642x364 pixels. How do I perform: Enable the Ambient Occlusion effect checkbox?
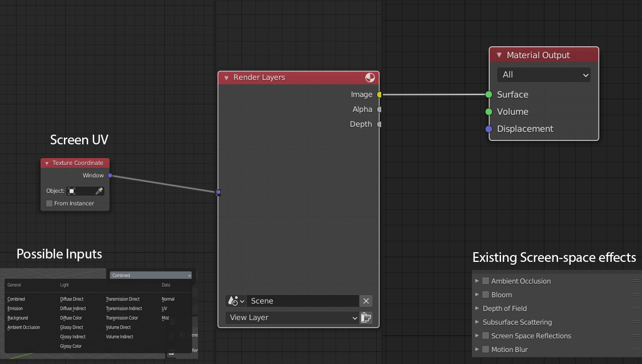[x=486, y=281]
